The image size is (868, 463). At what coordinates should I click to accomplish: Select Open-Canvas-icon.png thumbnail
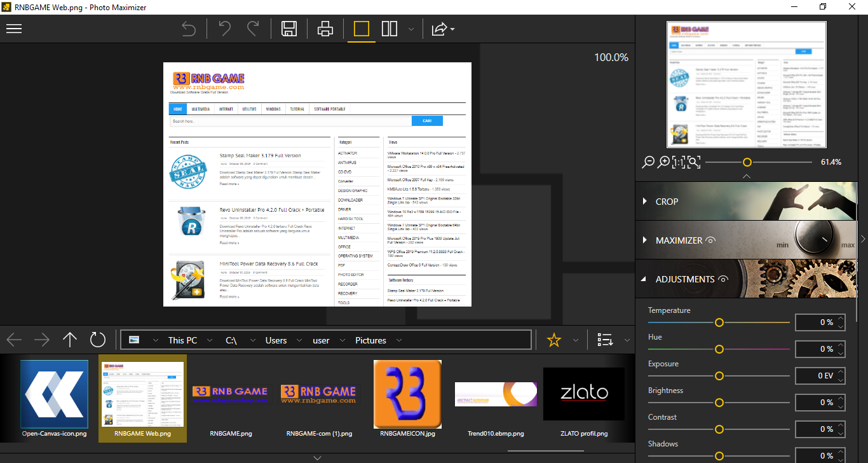(x=54, y=399)
